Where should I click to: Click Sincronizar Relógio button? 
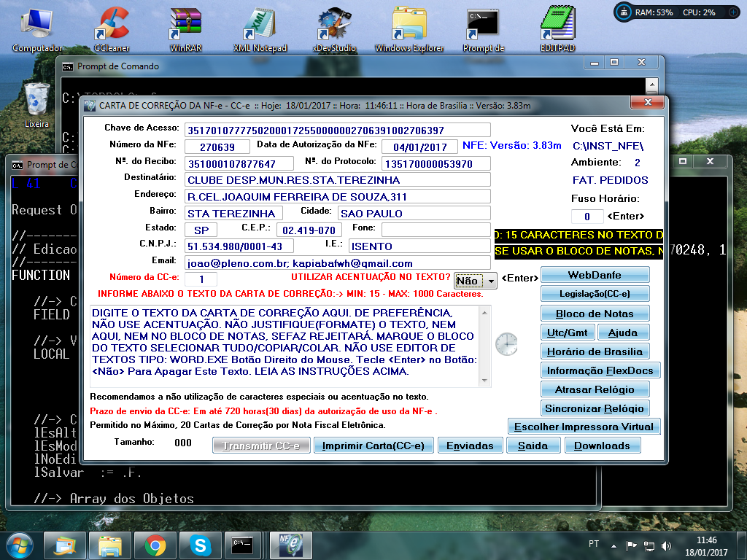tap(595, 408)
